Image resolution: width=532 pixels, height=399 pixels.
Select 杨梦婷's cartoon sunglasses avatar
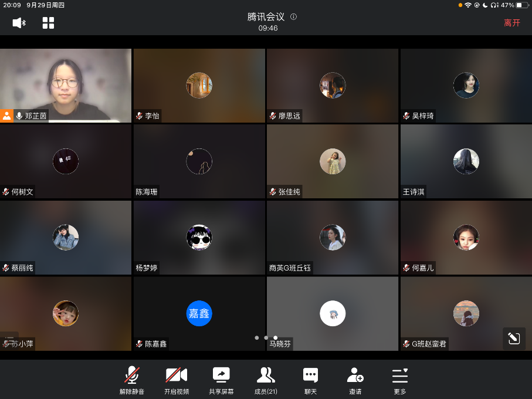pyautogui.click(x=199, y=237)
